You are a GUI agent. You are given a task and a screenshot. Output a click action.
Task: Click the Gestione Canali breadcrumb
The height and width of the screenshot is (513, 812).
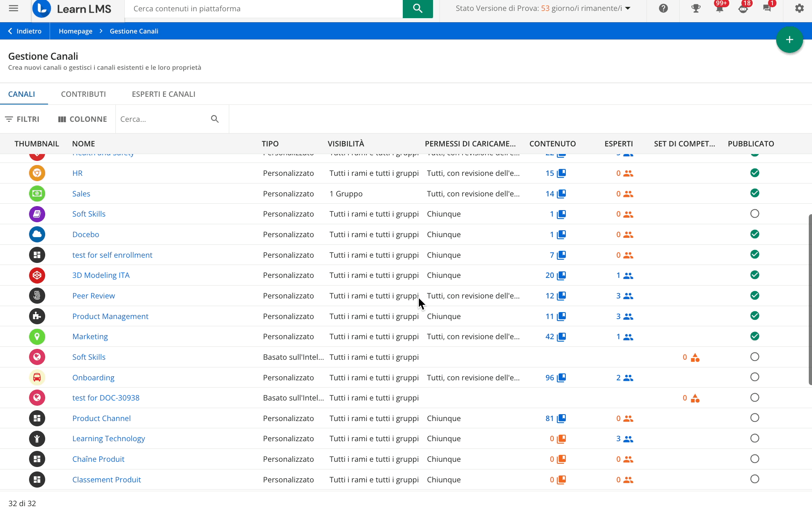pos(134,31)
